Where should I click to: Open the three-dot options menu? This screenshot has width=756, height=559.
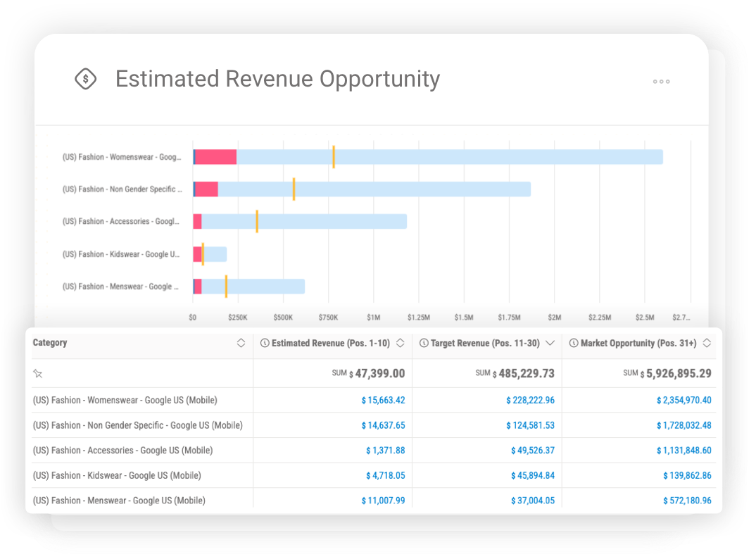click(x=661, y=82)
